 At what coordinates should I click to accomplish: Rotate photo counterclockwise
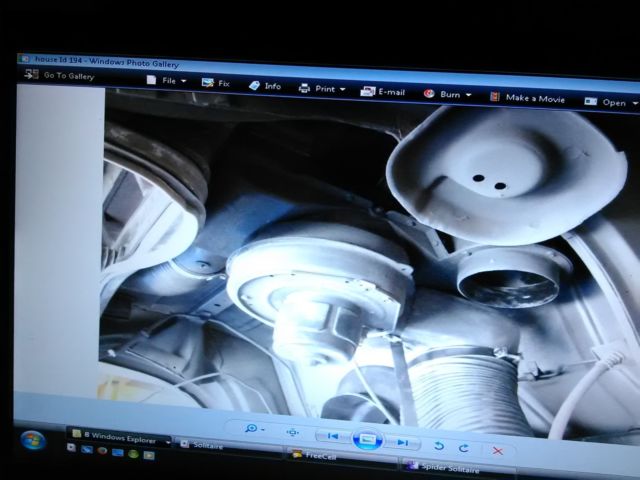[x=439, y=446]
